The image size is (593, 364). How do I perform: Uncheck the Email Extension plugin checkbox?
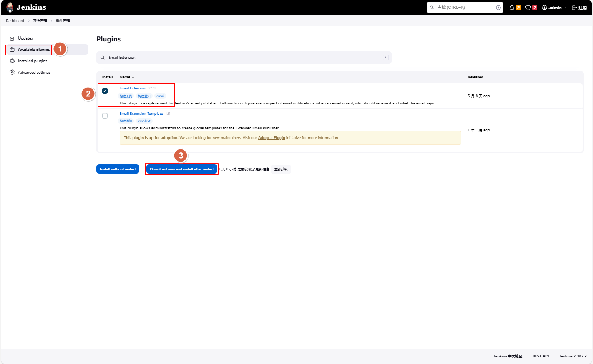pyautogui.click(x=105, y=91)
